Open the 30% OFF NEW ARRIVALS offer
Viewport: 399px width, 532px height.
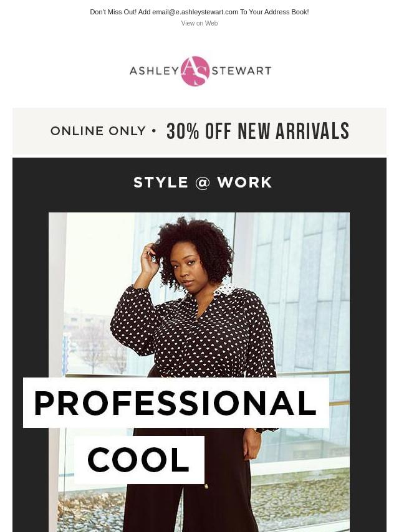click(257, 131)
